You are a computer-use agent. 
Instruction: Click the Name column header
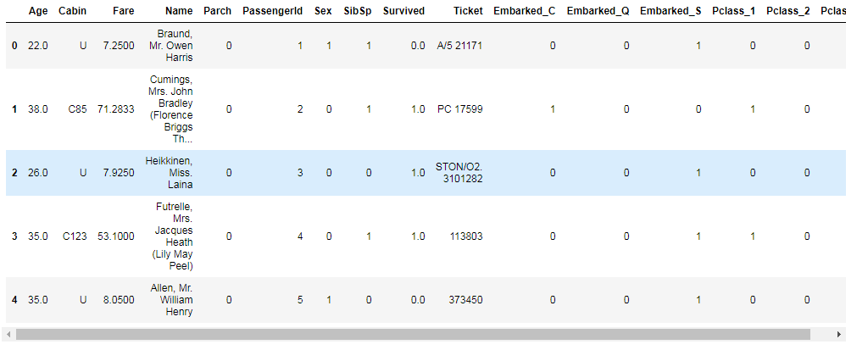click(x=179, y=11)
